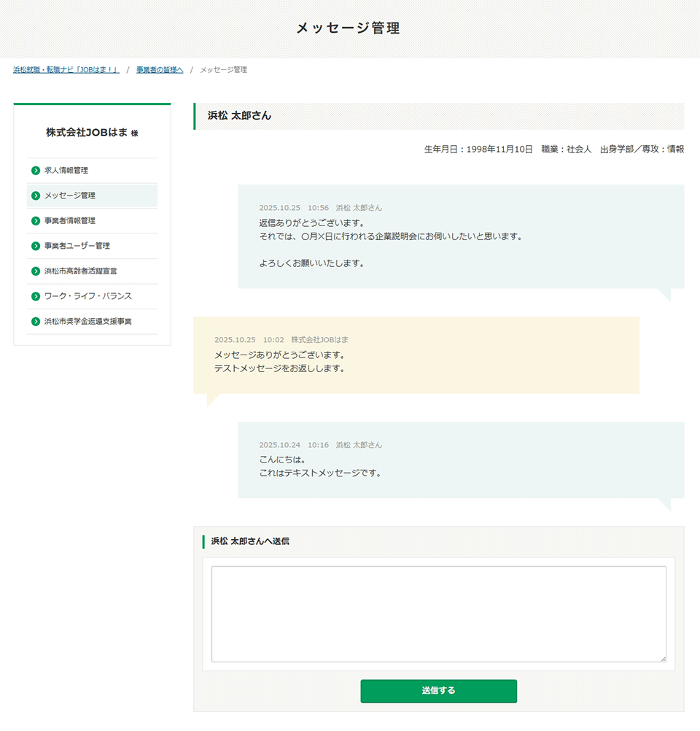Viewport: 700px width, 731px height.
Task: Click the arrow icon beside メッセージ管理
Action: pyautogui.click(x=36, y=196)
